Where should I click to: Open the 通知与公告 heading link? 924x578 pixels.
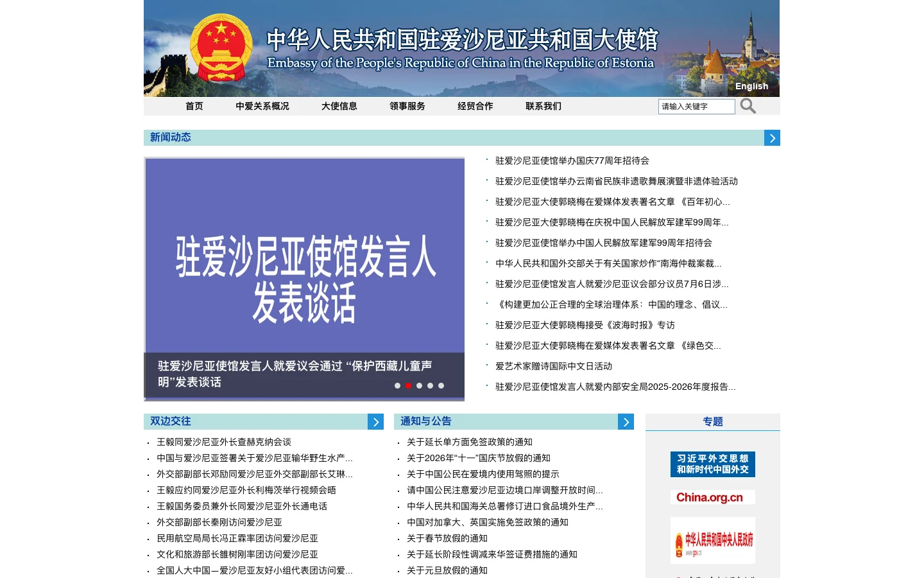[426, 421]
